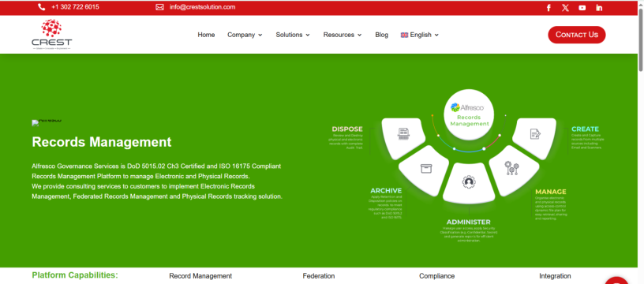Open the Facebook social icon

click(x=549, y=8)
